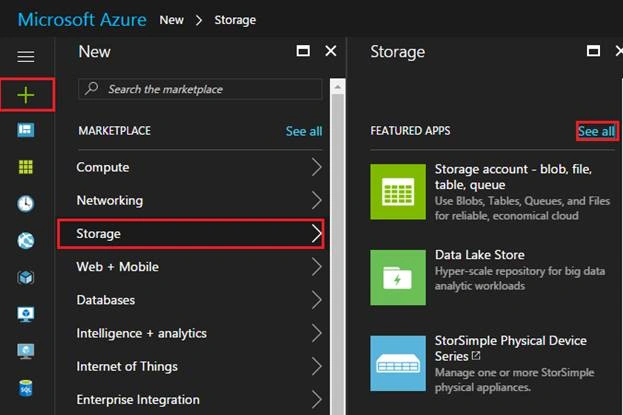Open Data Lake Store title

click(x=480, y=255)
